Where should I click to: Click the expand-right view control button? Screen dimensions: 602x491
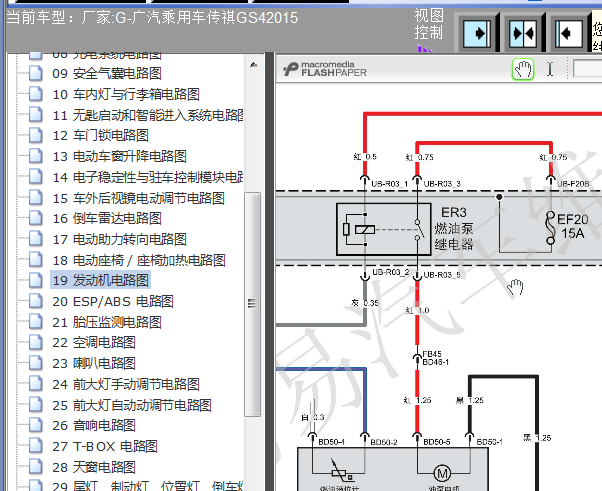click(477, 33)
